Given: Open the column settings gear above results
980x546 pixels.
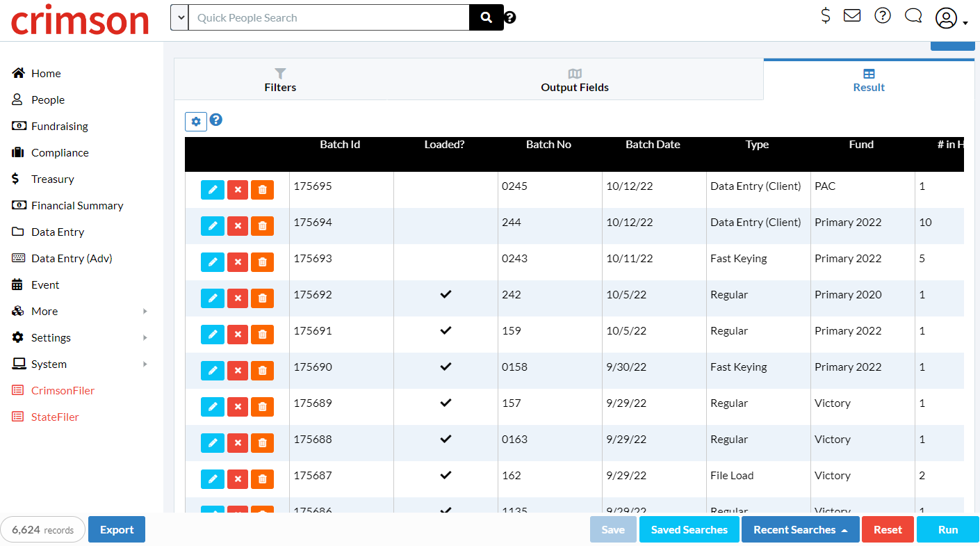Looking at the screenshot, I should pyautogui.click(x=195, y=121).
